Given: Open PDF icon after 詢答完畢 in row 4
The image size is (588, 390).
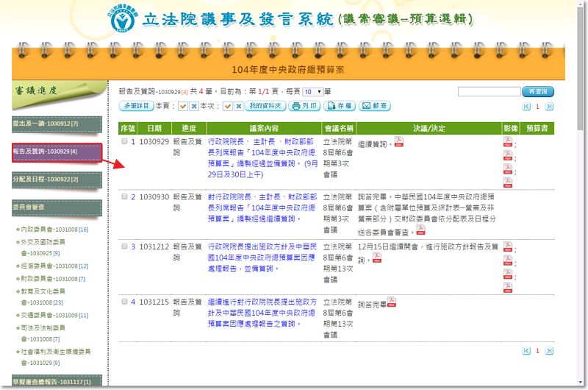Looking at the screenshot, I should 392,302.
